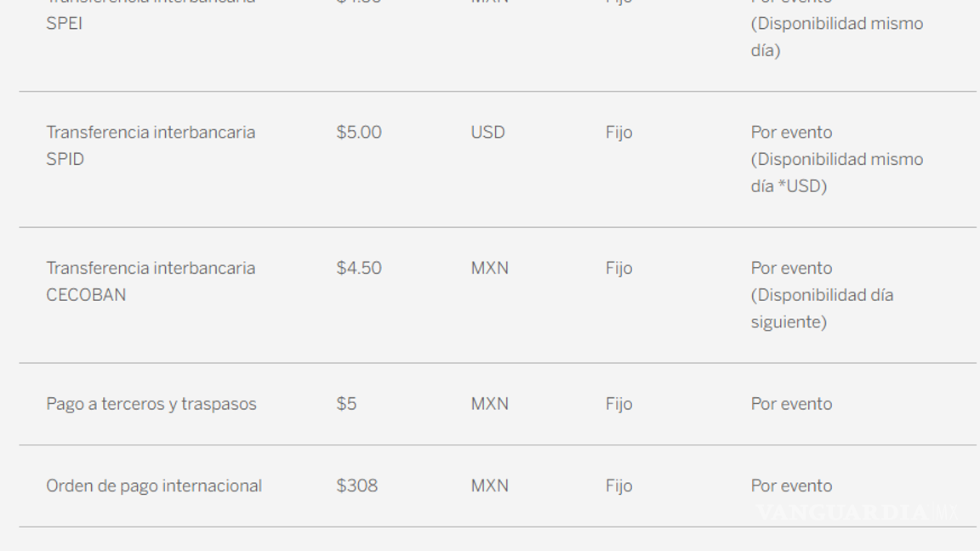Click the Vanguardia MX watermark logo

click(x=856, y=513)
